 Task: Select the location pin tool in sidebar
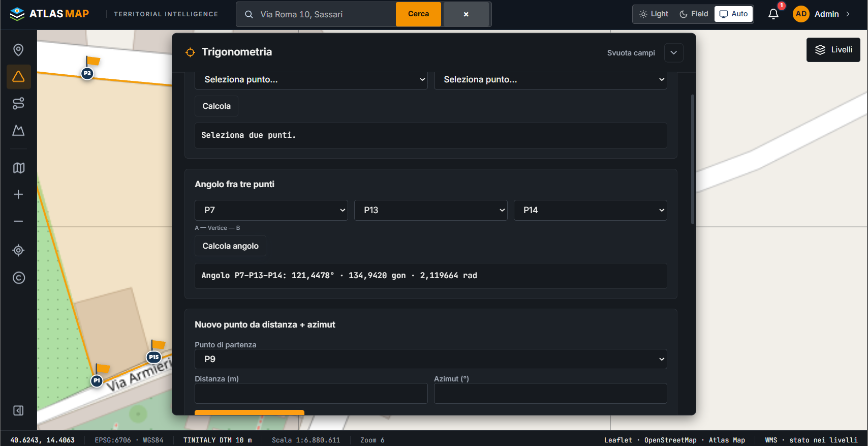pyautogui.click(x=18, y=50)
